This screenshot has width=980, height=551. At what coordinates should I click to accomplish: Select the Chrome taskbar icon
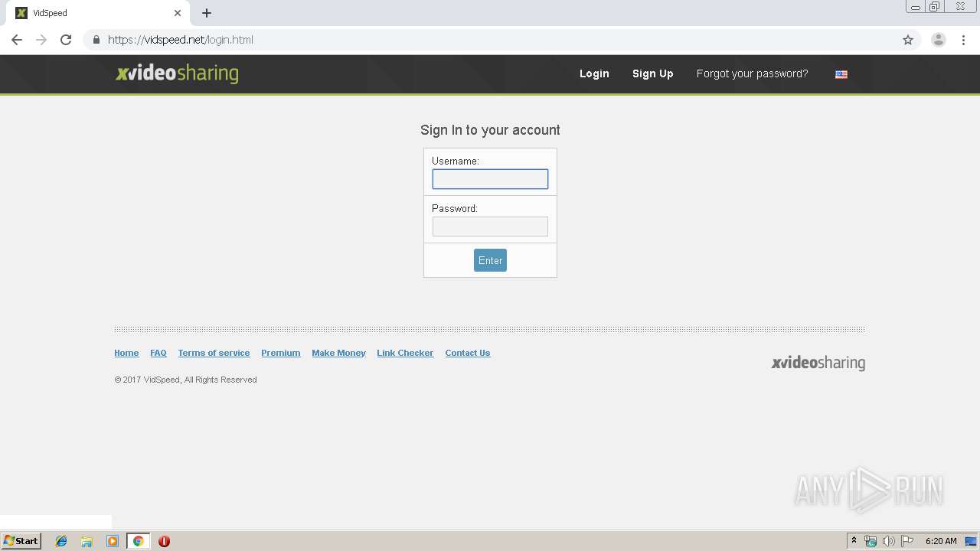pyautogui.click(x=138, y=541)
